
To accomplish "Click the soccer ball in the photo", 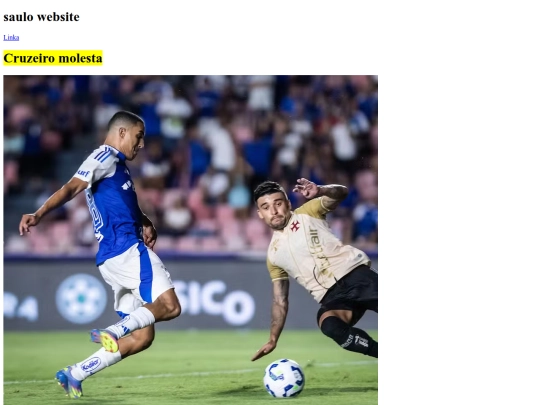I will tap(284, 378).
